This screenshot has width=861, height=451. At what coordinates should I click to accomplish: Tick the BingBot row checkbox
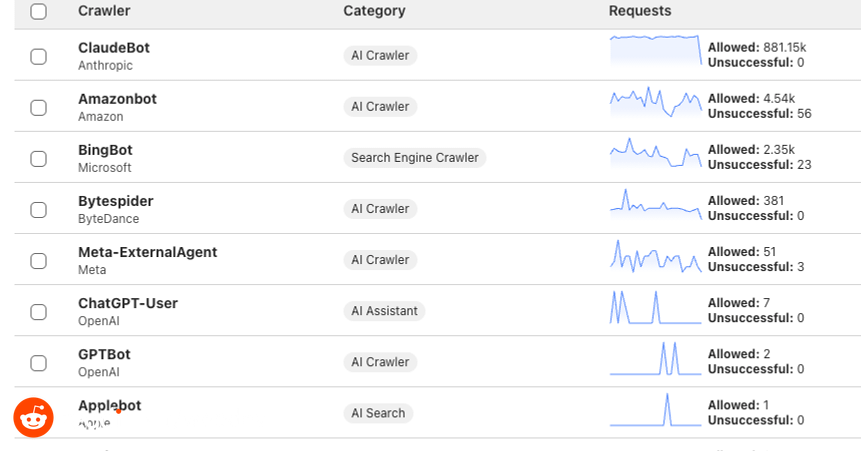tap(38, 158)
